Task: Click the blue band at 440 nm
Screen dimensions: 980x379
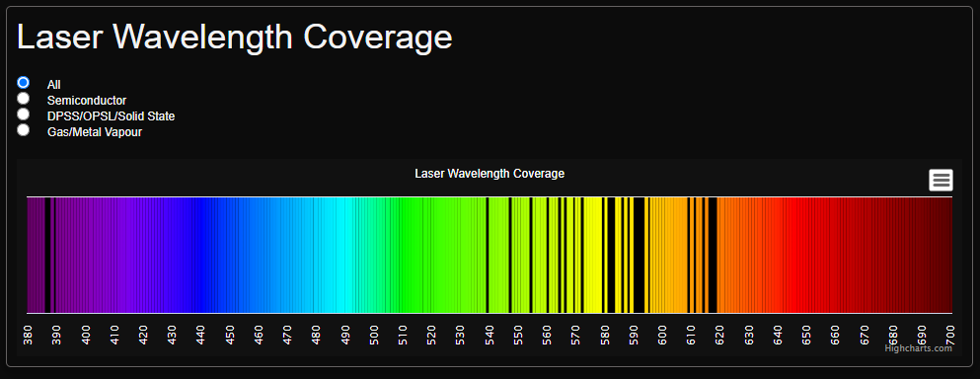Action: pyautogui.click(x=200, y=256)
